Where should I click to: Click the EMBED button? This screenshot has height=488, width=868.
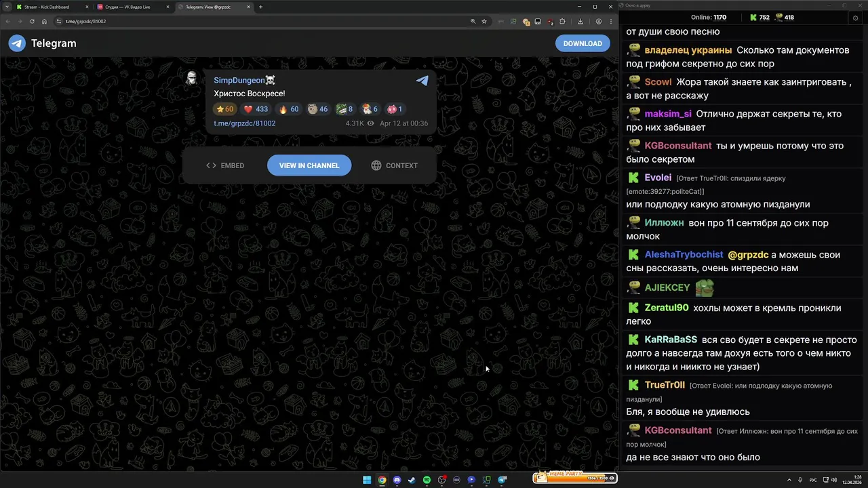click(x=225, y=165)
